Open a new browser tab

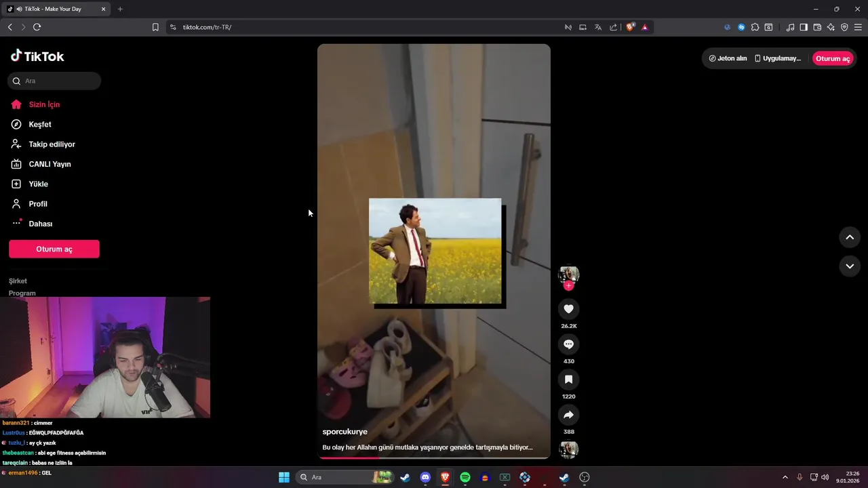click(x=120, y=9)
